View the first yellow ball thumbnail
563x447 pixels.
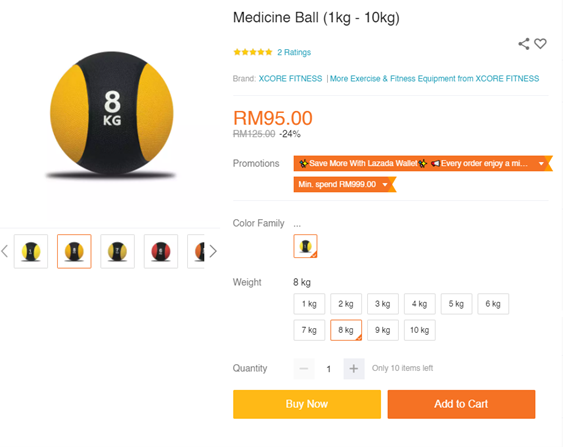31,251
